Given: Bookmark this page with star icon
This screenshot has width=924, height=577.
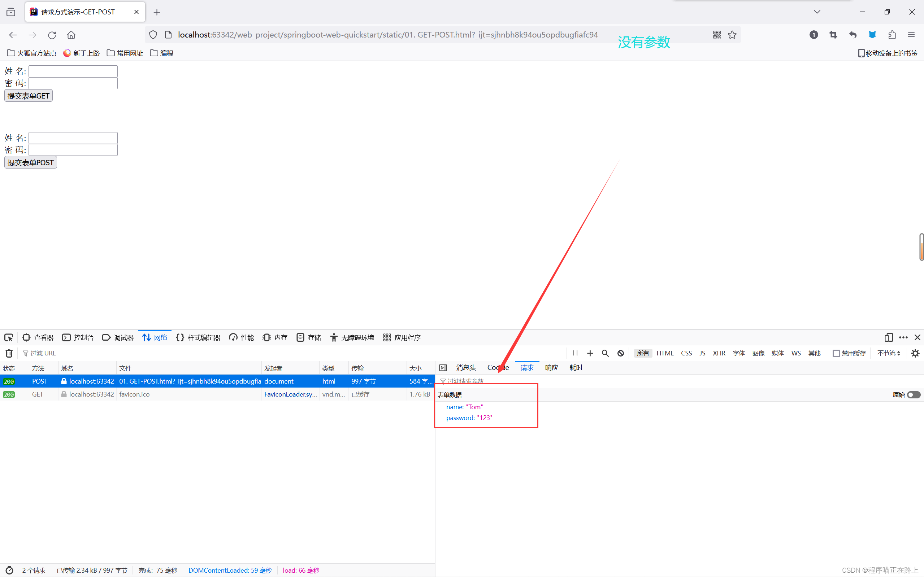Looking at the screenshot, I should click(732, 35).
